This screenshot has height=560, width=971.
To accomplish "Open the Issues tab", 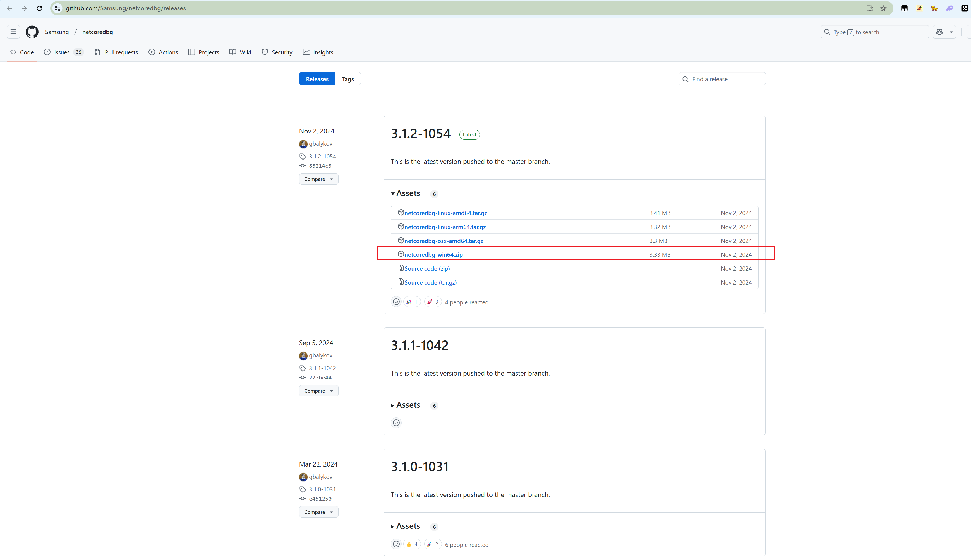I will coord(62,52).
